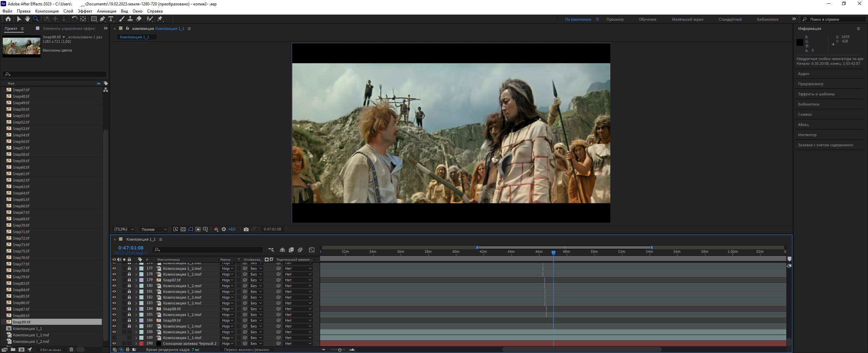Toggle transparency grid in viewer
The height and width of the screenshot is (353, 868).
click(183, 229)
